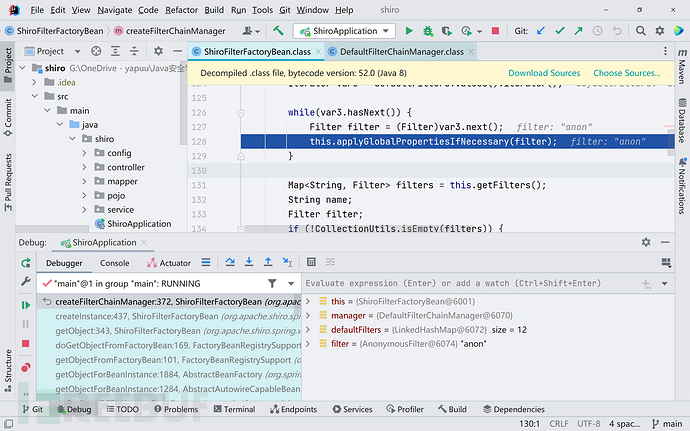Screen dimensions: 690x431
Task: Open Evaluate Expression calculator icon
Action: coord(311,262)
